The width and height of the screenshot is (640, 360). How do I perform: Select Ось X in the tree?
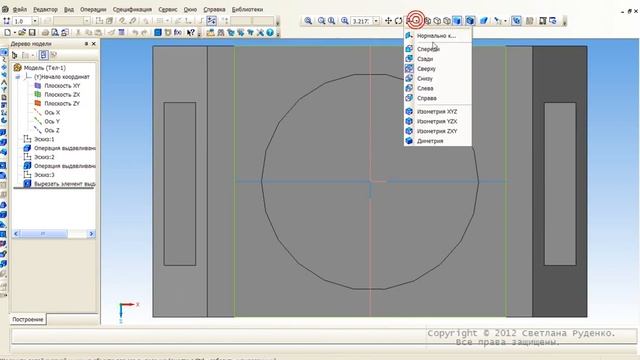point(52,113)
